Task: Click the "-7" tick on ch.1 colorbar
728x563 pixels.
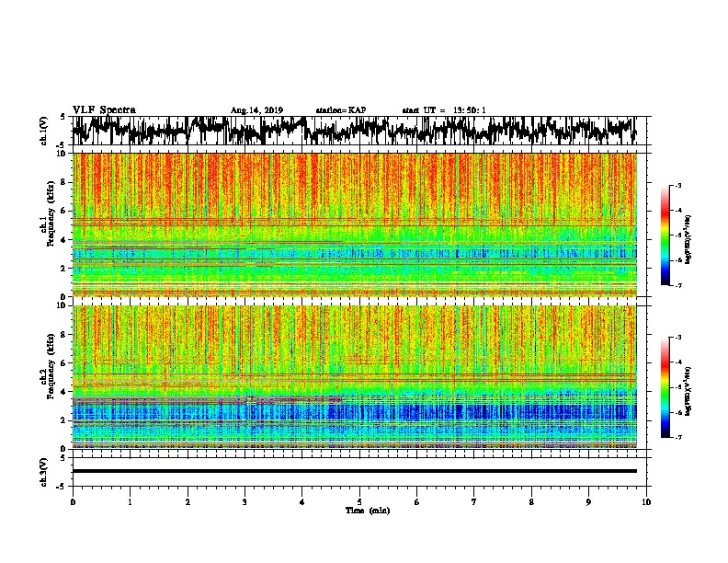Action: (677, 285)
